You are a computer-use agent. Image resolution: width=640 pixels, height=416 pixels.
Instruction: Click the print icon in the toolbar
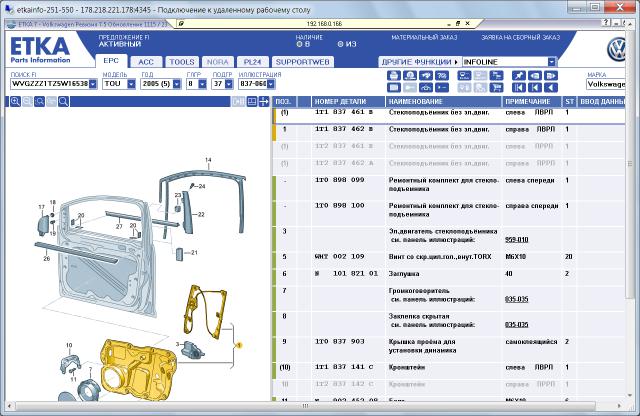pos(394,76)
